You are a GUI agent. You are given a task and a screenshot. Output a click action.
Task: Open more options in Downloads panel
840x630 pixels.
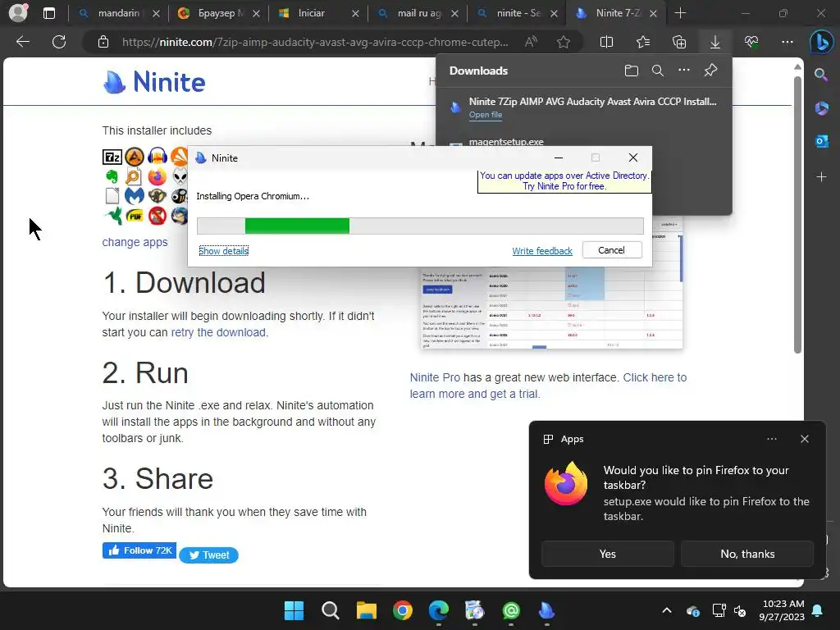(x=684, y=71)
